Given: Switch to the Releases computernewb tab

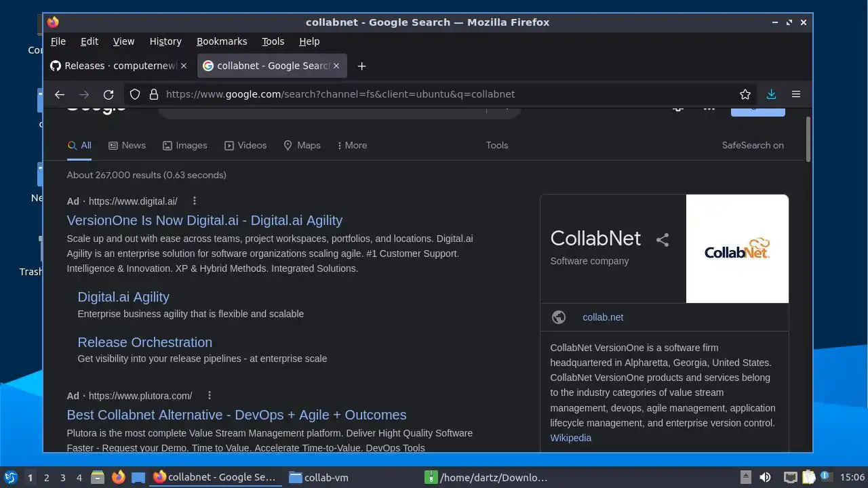Looking at the screenshot, I should (113, 66).
